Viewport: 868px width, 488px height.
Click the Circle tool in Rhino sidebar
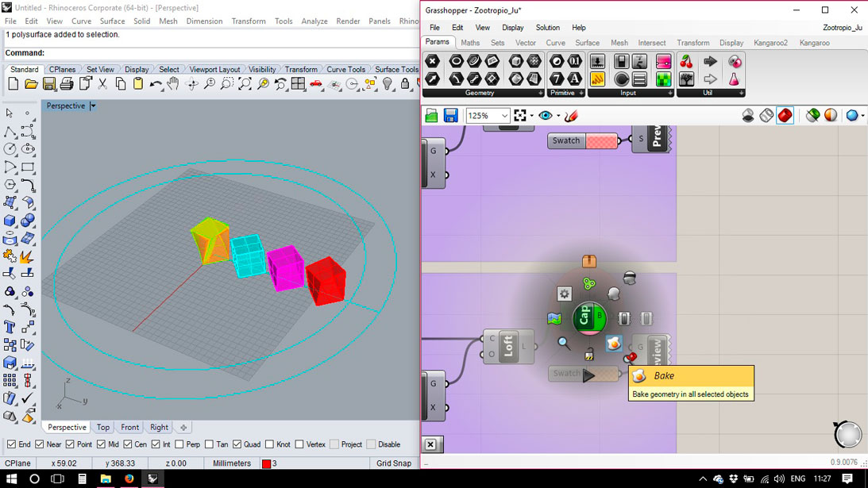[x=10, y=149]
